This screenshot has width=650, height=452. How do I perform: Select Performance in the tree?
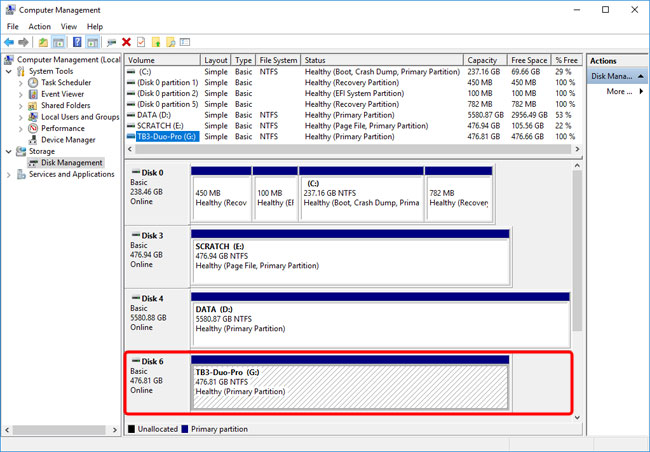(x=63, y=129)
